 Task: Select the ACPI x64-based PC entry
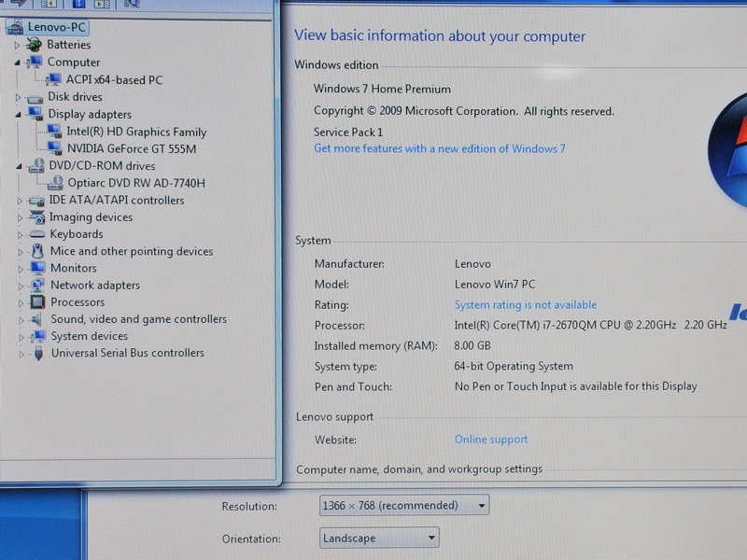tap(114, 80)
